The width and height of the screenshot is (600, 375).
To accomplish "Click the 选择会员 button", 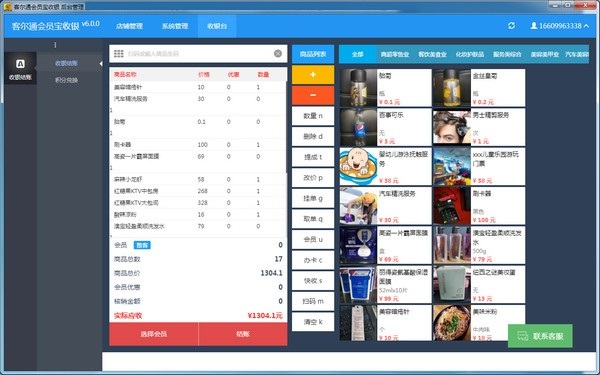I will [x=153, y=334].
